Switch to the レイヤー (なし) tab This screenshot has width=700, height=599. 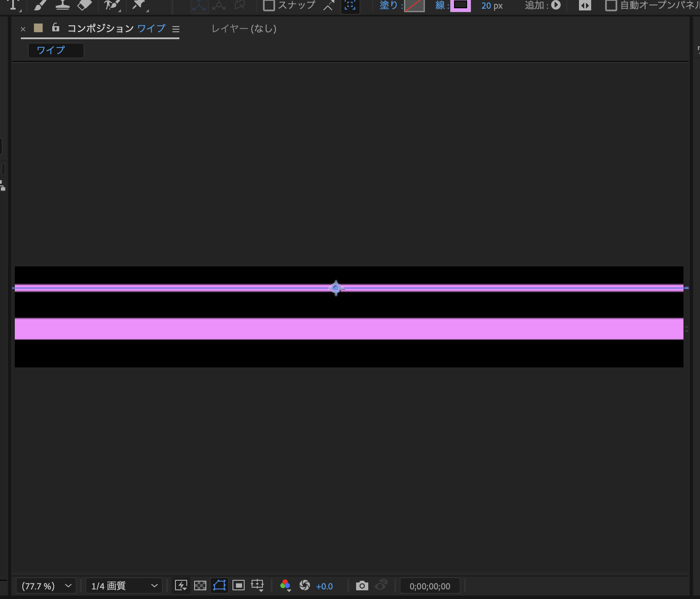(243, 29)
